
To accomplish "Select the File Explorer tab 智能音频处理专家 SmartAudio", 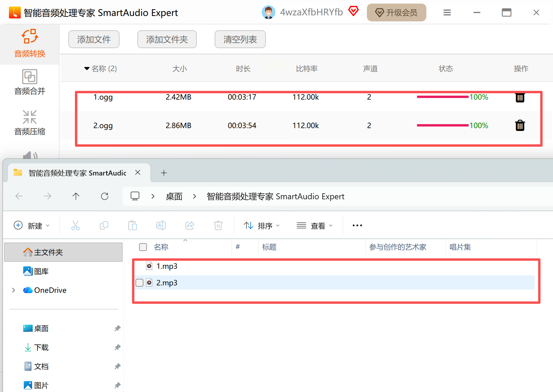I will (80, 173).
